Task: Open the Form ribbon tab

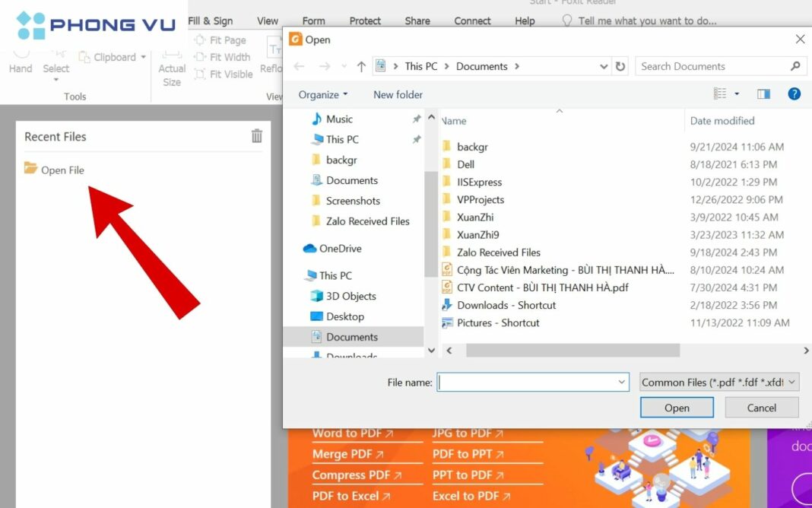Action: (313, 21)
